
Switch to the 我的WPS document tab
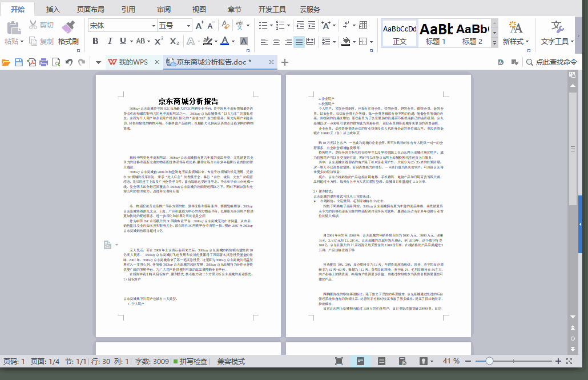133,62
